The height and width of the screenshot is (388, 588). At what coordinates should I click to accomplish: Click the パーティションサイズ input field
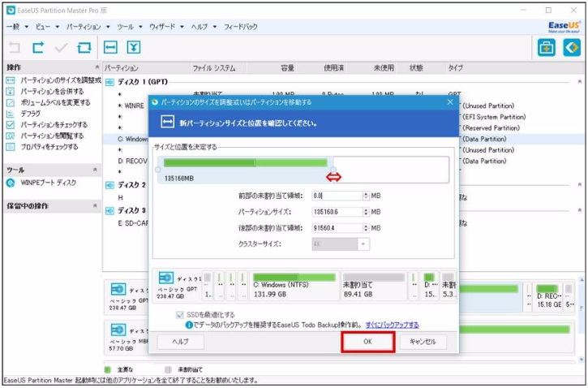[x=337, y=212]
